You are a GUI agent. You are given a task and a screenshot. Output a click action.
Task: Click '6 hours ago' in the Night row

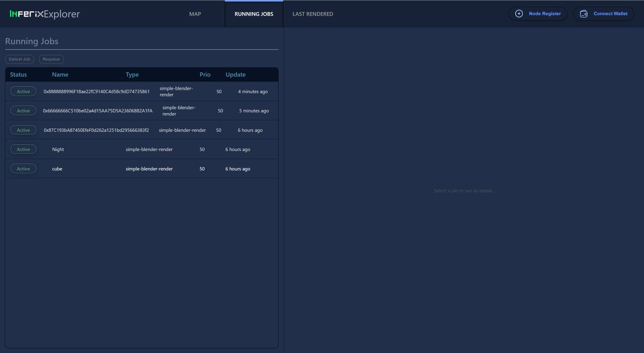pyautogui.click(x=238, y=150)
